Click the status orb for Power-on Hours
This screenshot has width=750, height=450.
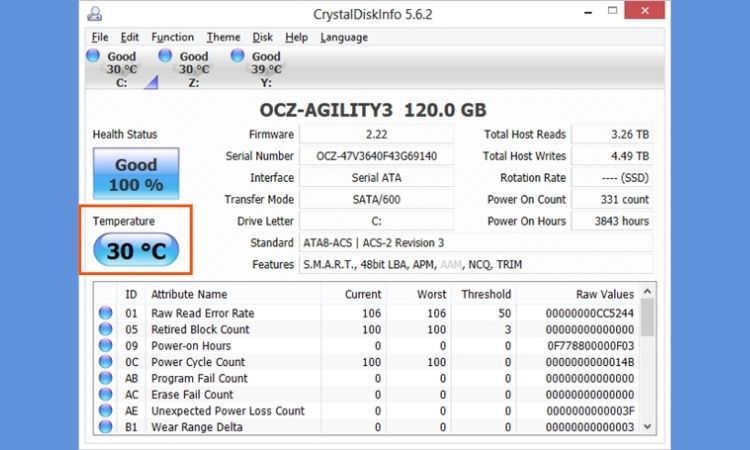(x=106, y=345)
